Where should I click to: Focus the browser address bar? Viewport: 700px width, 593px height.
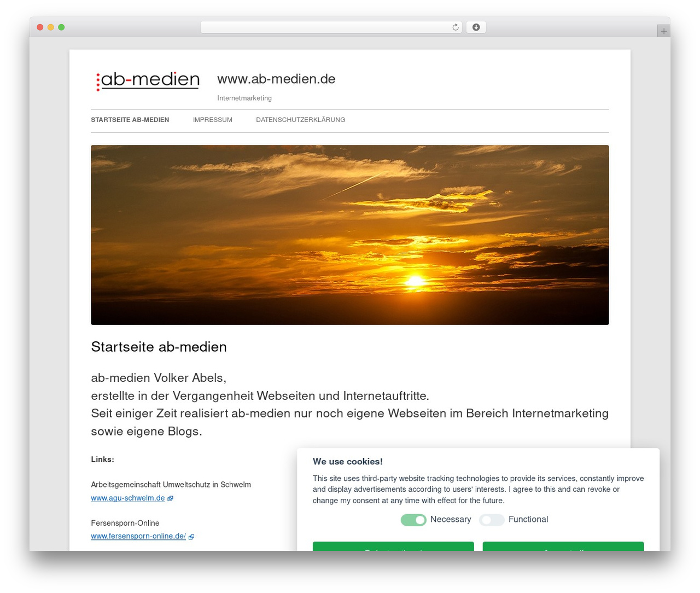click(331, 27)
